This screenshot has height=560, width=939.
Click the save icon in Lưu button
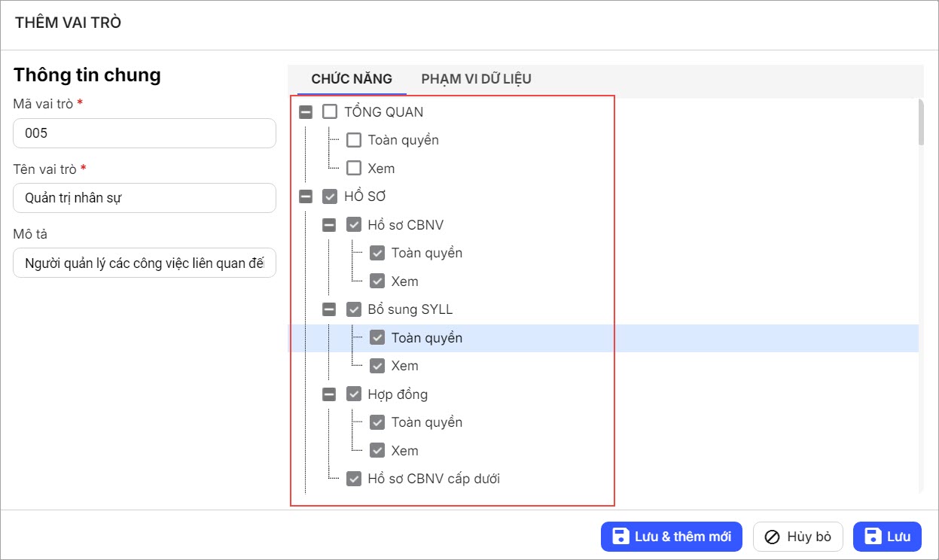[873, 537]
